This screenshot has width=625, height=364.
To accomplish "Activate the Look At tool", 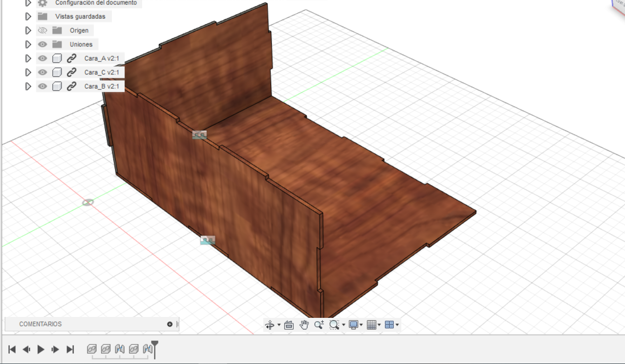I will click(288, 325).
